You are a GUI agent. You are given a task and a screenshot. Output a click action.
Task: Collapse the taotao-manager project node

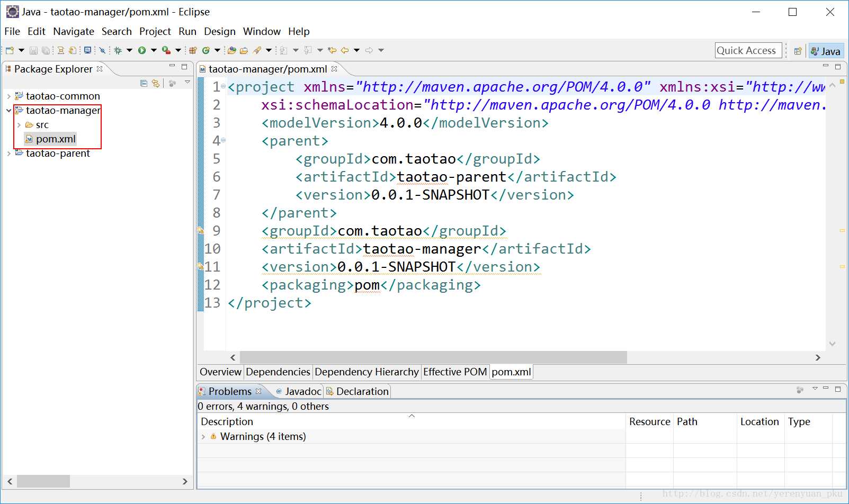point(9,111)
